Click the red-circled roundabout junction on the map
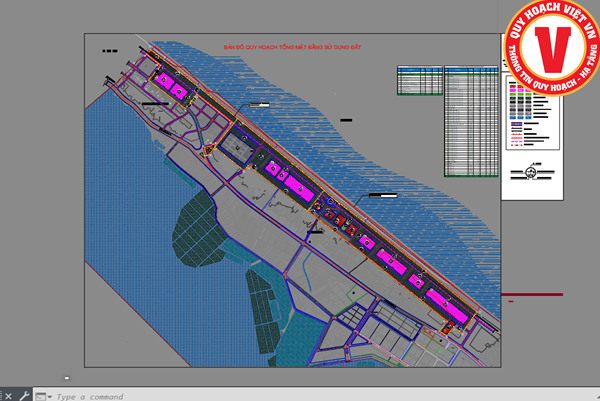The height and width of the screenshot is (401, 600). click(x=209, y=150)
